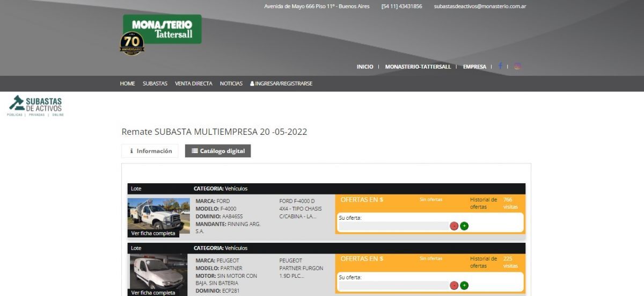
Task: View Historial de ofertas for Ford F-4000
Action: [484, 203]
